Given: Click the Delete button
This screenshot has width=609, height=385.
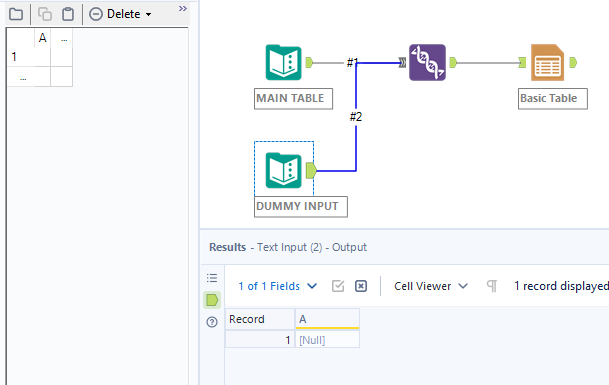Looking at the screenshot, I should [x=115, y=14].
